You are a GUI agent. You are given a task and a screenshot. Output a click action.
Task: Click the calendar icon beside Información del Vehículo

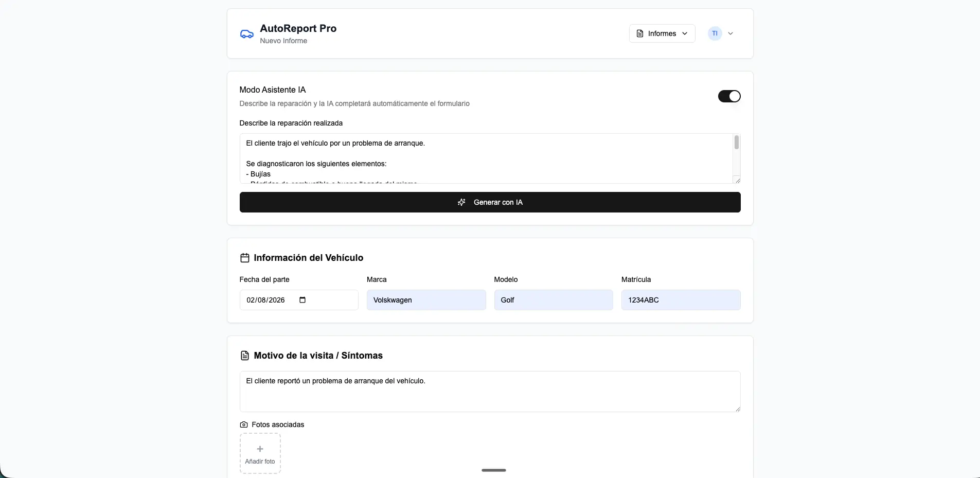pos(245,258)
